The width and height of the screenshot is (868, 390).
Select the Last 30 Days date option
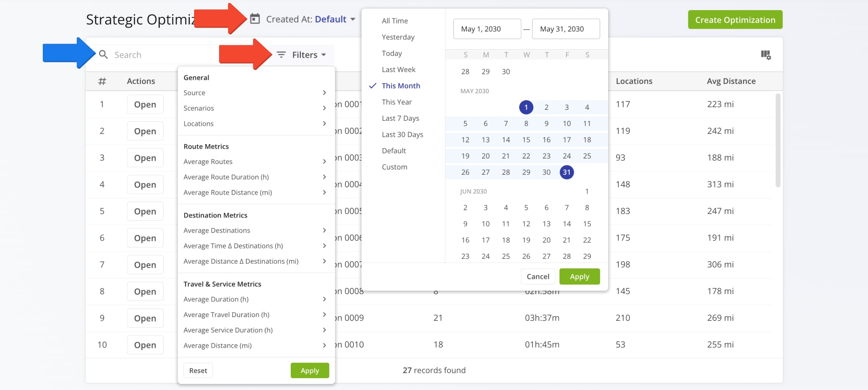coord(402,134)
